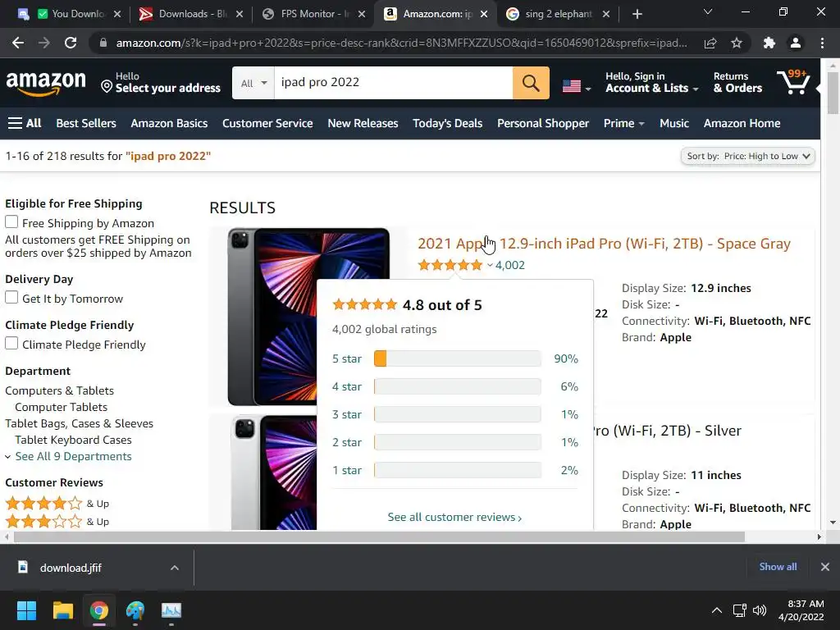Viewport: 840px width, 630px height.
Task: Reload the page
Action: (x=71, y=43)
